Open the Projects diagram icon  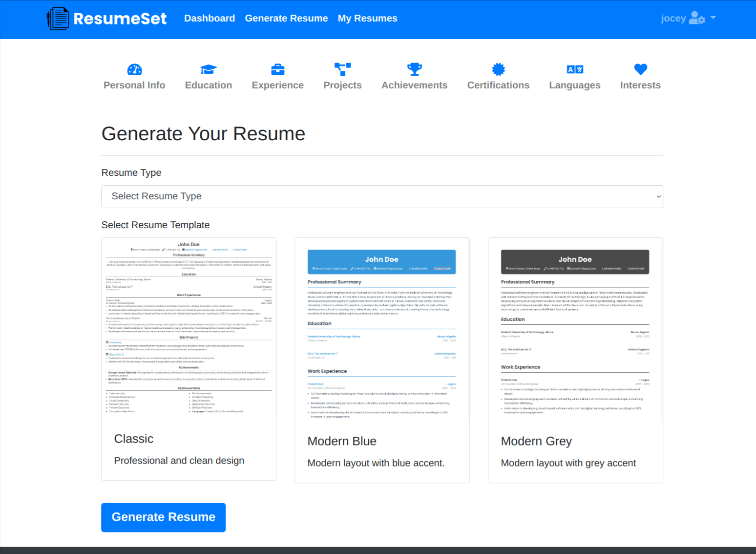(343, 69)
